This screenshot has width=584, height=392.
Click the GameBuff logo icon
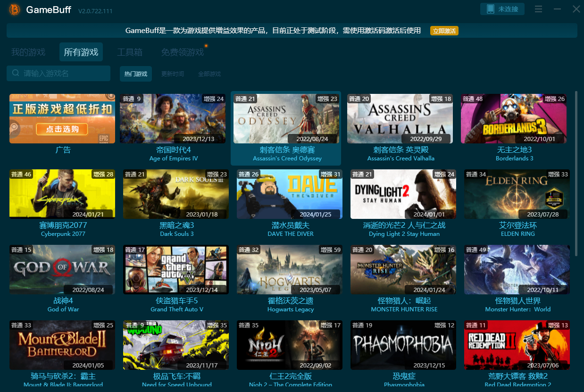15,9
